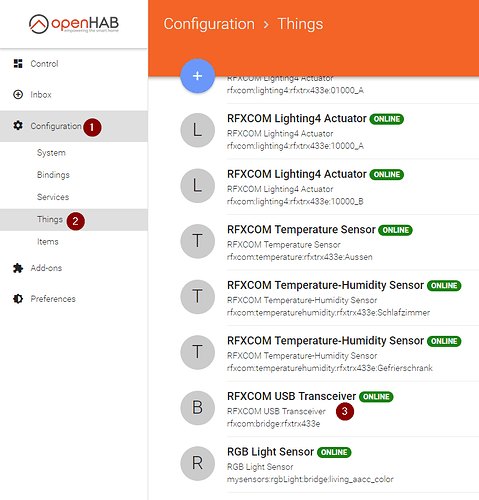Image resolution: width=479 pixels, height=500 pixels.
Task: Open Control from the dashboard grid icon
Action: coord(18,63)
